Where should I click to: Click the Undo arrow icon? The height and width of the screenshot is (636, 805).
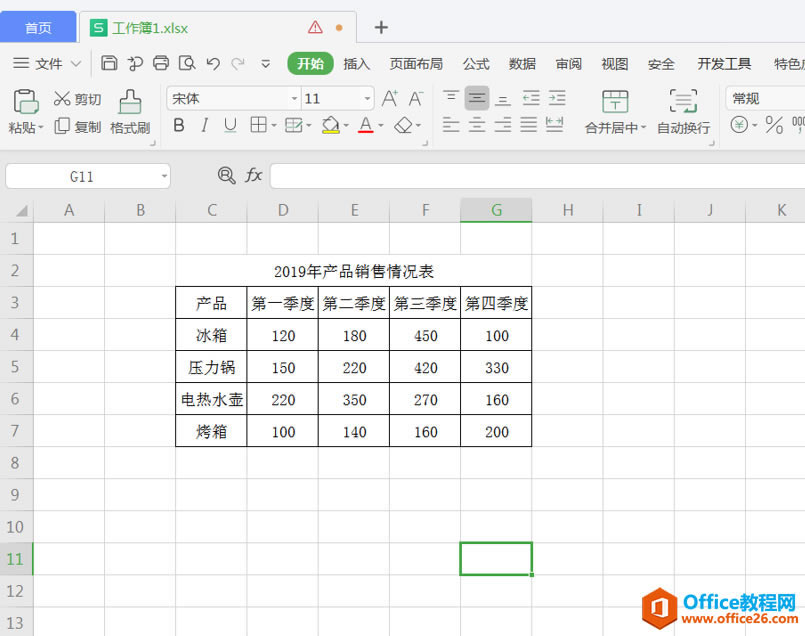point(213,63)
